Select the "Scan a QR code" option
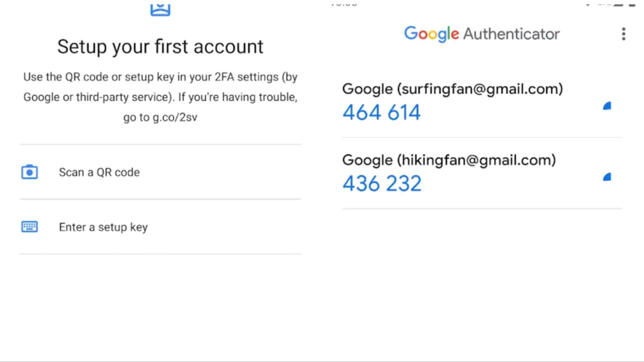This screenshot has height=362, width=644. pos(99,172)
